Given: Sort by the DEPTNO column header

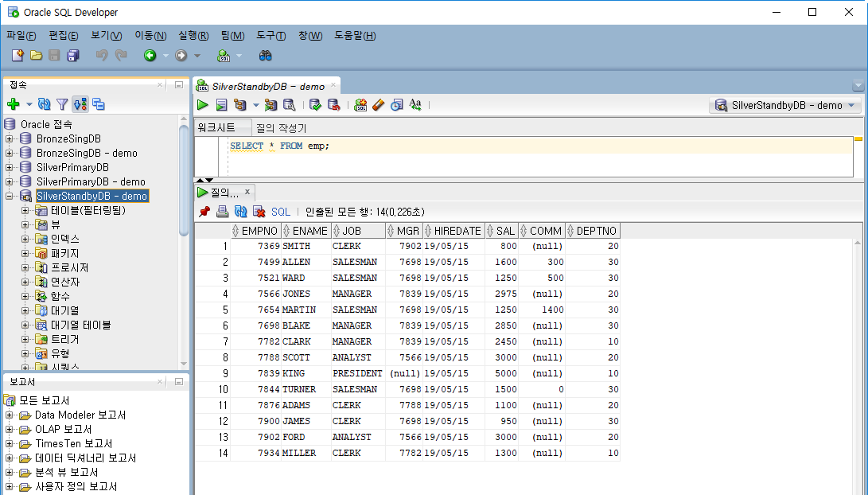Looking at the screenshot, I should pos(592,231).
